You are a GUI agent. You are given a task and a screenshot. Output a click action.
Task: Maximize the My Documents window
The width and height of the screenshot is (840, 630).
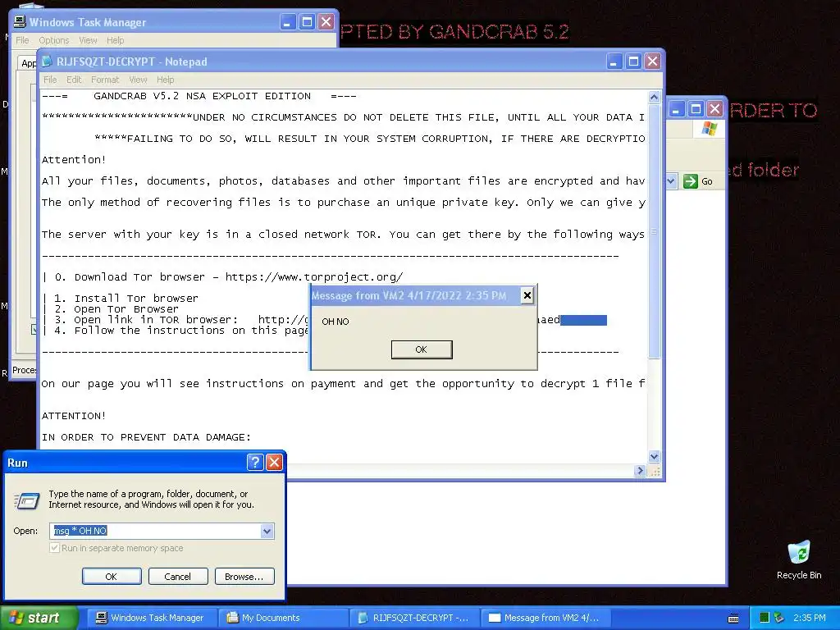coord(696,109)
